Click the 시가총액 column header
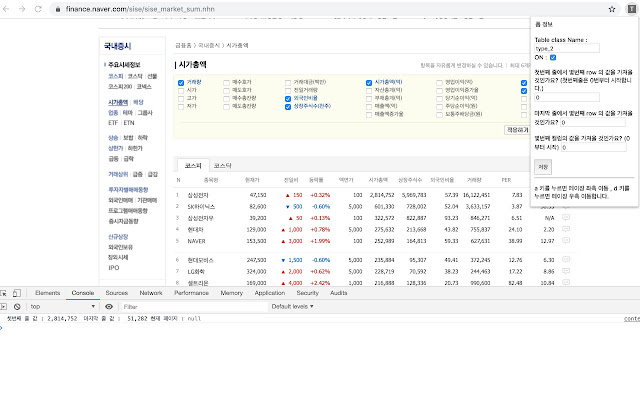The image size is (640, 400). point(378,180)
